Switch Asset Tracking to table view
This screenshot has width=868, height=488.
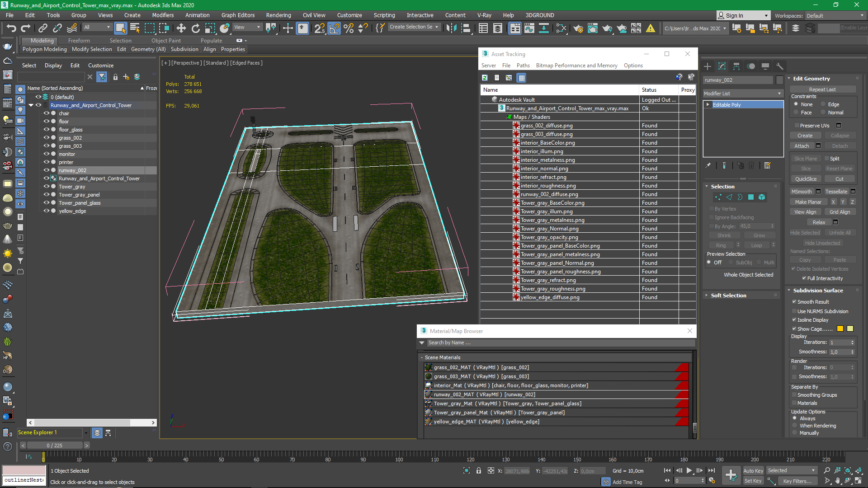(522, 78)
